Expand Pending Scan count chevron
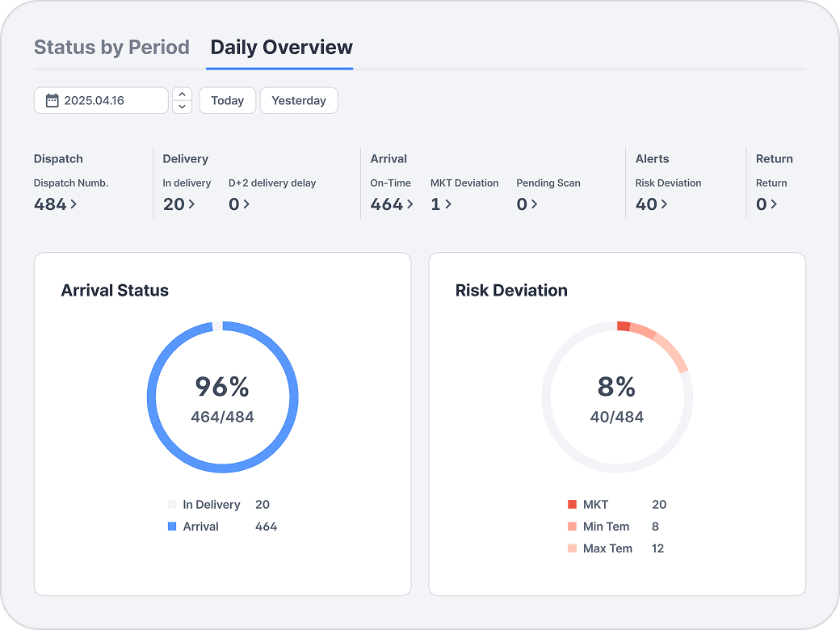 (535, 204)
